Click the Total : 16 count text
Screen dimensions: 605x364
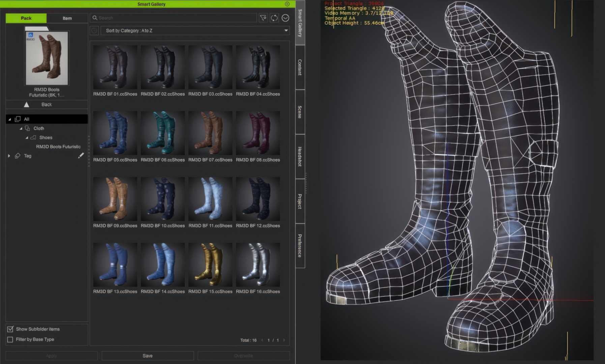coord(248,340)
